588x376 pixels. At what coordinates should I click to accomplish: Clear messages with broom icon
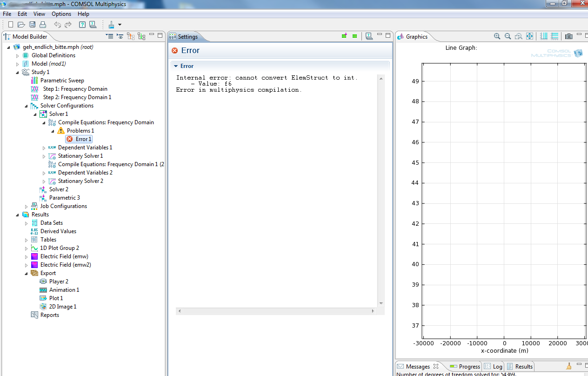[569, 366]
